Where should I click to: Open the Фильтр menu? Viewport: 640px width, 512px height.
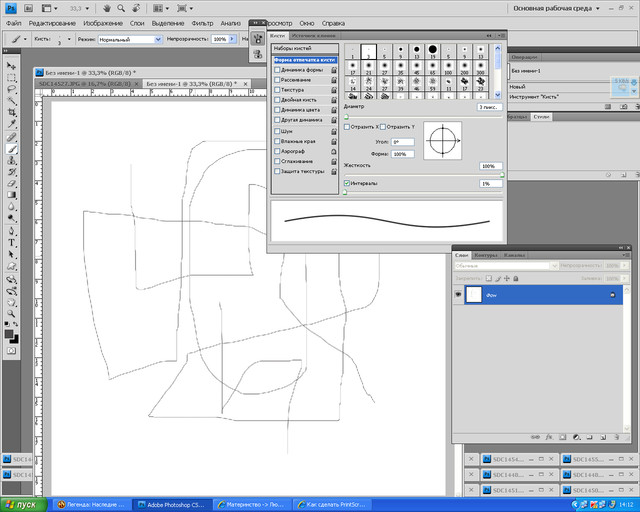click(x=202, y=22)
